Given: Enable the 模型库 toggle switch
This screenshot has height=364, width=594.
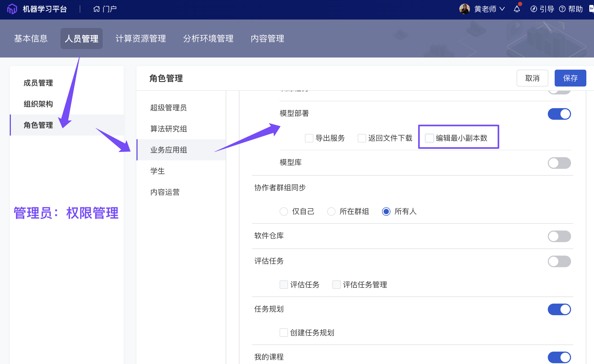Looking at the screenshot, I should click(x=559, y=163).
